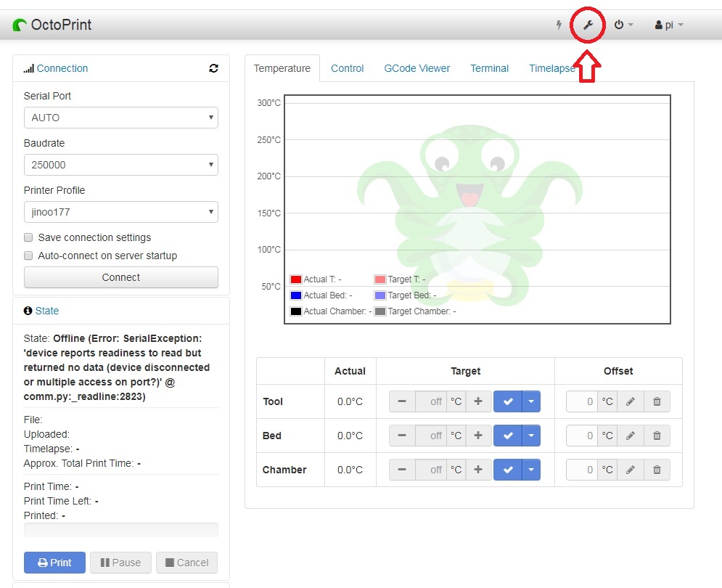This screenshot has height=588, width=722.
Task: Switch to the Timelapse tab
Action: pos(552,68)
